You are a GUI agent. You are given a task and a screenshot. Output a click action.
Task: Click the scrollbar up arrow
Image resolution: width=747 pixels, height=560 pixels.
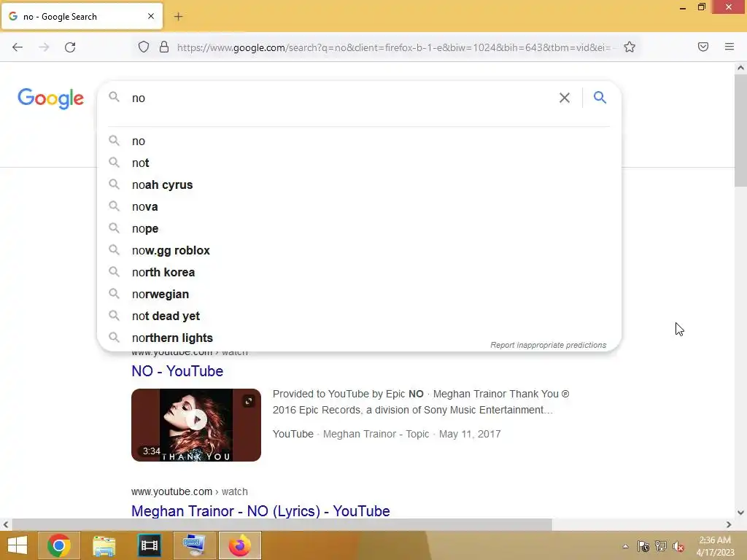point(740,68)
